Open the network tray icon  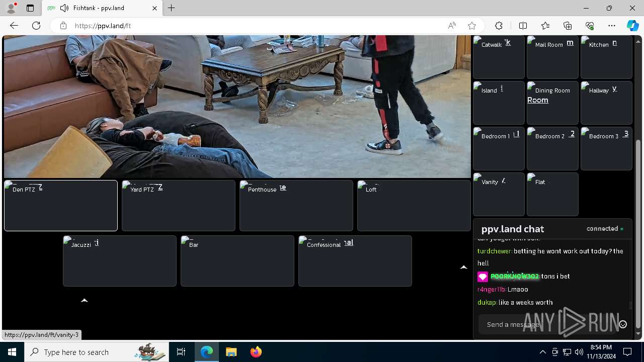pyautogui.click(x=567, y=352)
